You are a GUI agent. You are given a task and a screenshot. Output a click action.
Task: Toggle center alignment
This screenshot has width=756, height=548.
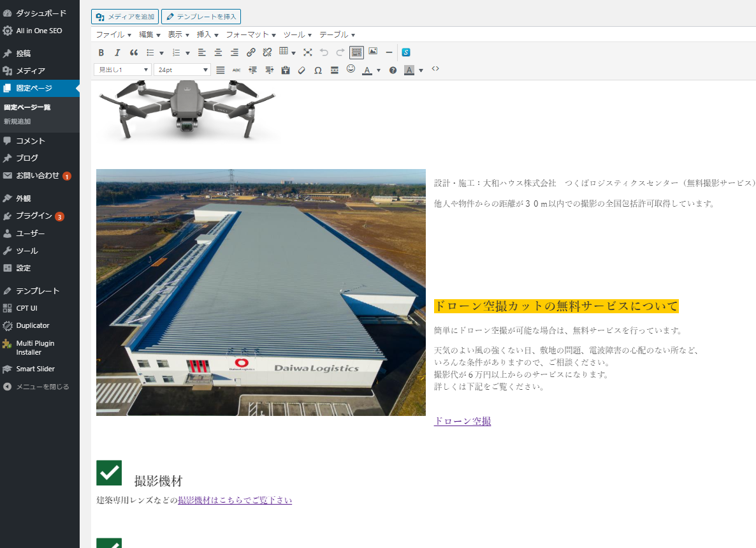218,52
